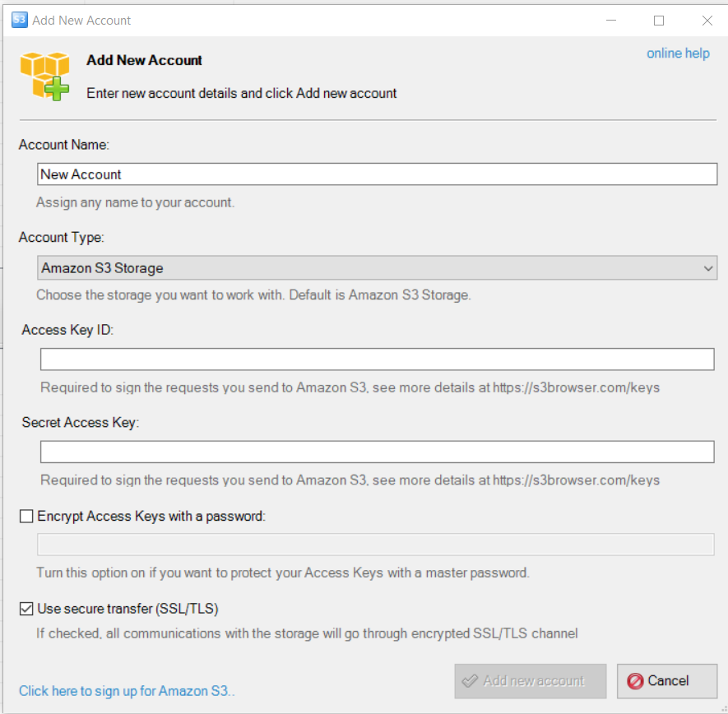Focus the Account Name text field
Viewport: 728px width, 714px height.
click(377, 174)
